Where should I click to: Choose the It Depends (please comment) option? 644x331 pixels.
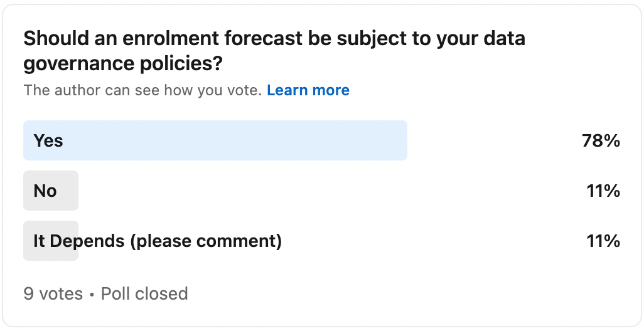point(321,241)
